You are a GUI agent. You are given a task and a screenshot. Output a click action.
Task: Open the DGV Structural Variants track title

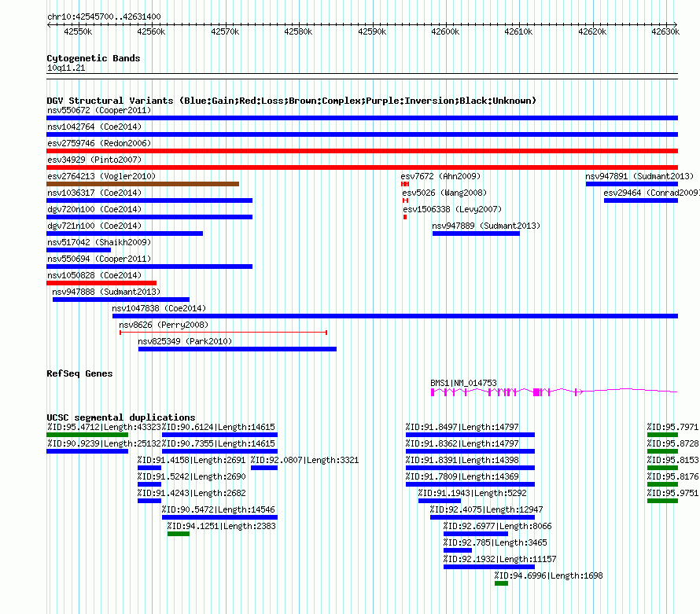tap(292, 101)
